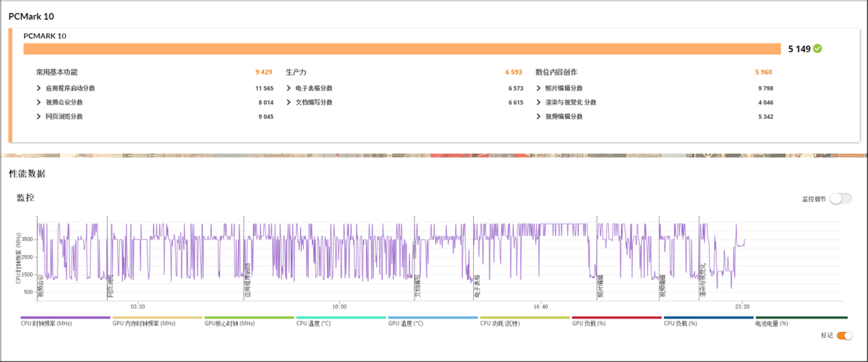The image size is (868, 362).
Task: Click the 视频会议 marker in the chart
Action: pyautogui.click(x=41, y=287)
